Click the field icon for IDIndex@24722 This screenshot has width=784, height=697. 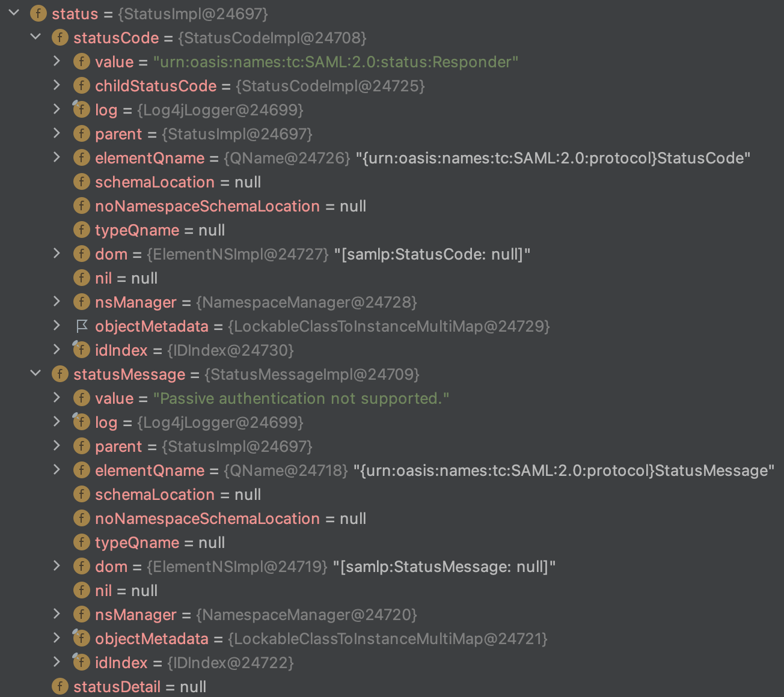pyautogui.click(x=82, y=663)
